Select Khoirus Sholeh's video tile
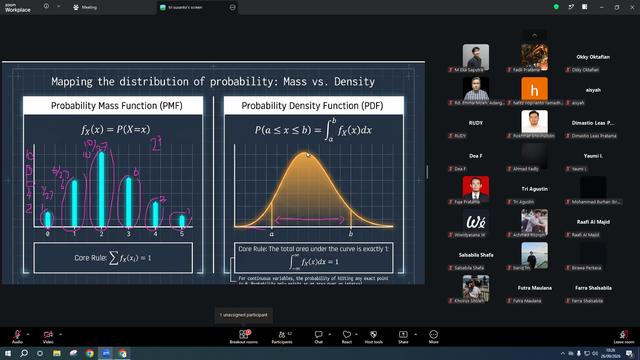 476,290
